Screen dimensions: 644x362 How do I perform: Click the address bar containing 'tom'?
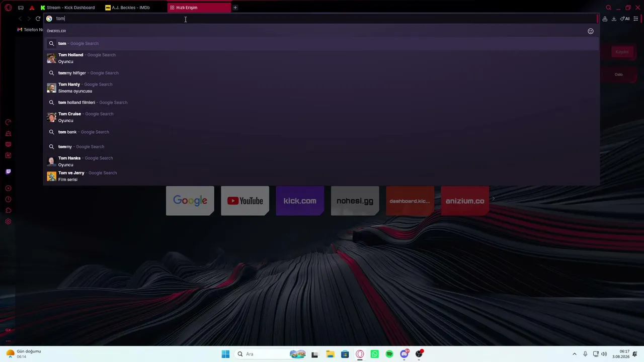point(320,19)
